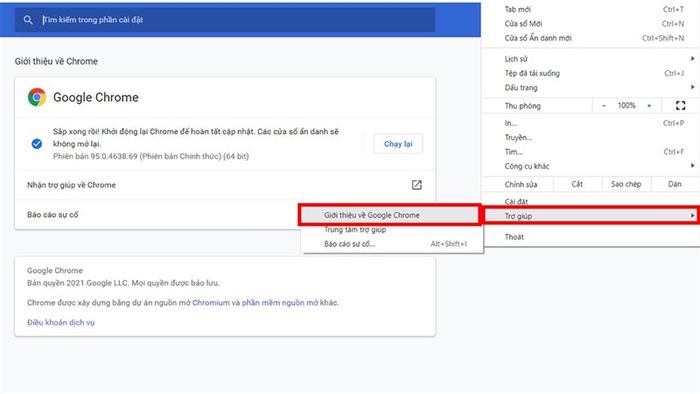
Task: Click the blue update checkmark icon
Action: click(x=37, y=144)
